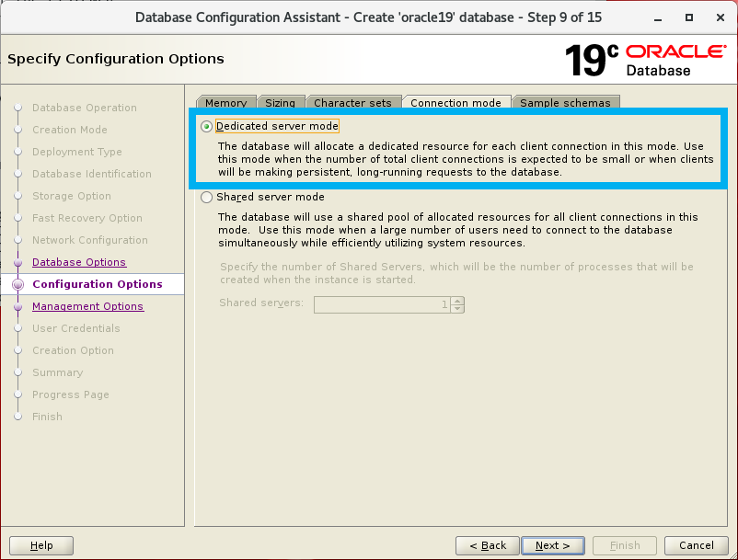
Task: Select Dedicated server mode radio button
Action: (206, 127)
